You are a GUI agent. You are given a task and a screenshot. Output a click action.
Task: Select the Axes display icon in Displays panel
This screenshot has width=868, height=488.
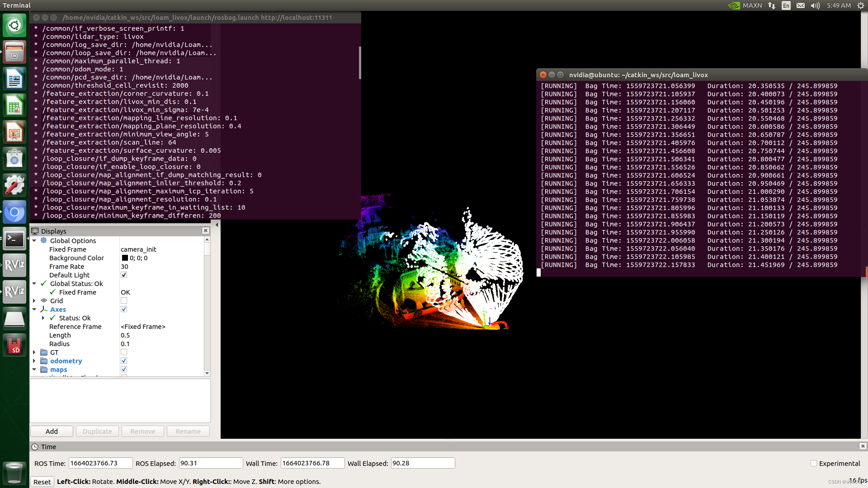click(44, 309)
